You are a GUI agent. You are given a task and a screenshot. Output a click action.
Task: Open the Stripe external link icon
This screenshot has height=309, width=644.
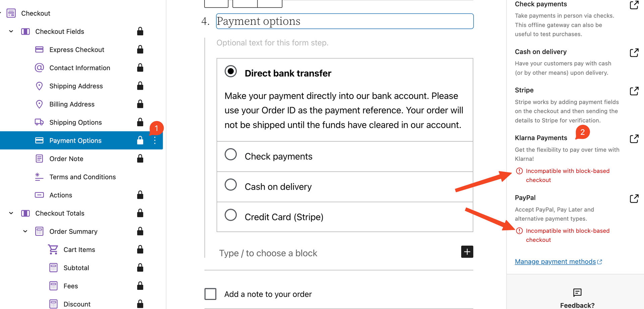[x=635, y=91]
